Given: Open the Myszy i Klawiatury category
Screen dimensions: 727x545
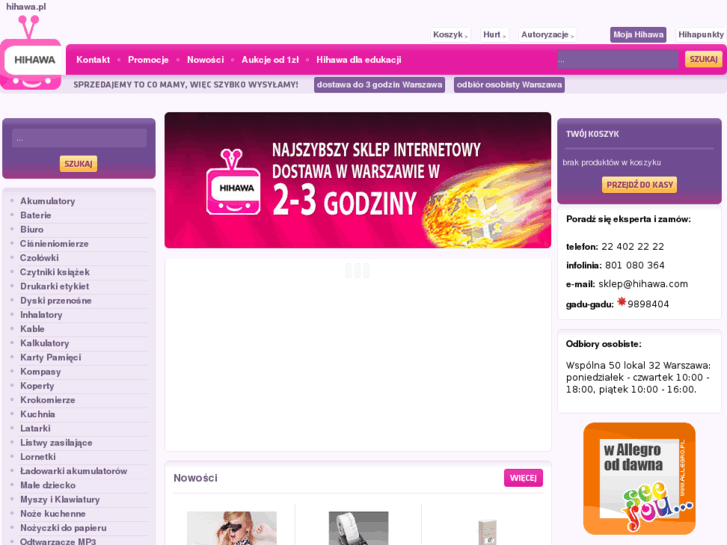Looking at the screenshot, I should pyautogui.click(x=60, y=500).
